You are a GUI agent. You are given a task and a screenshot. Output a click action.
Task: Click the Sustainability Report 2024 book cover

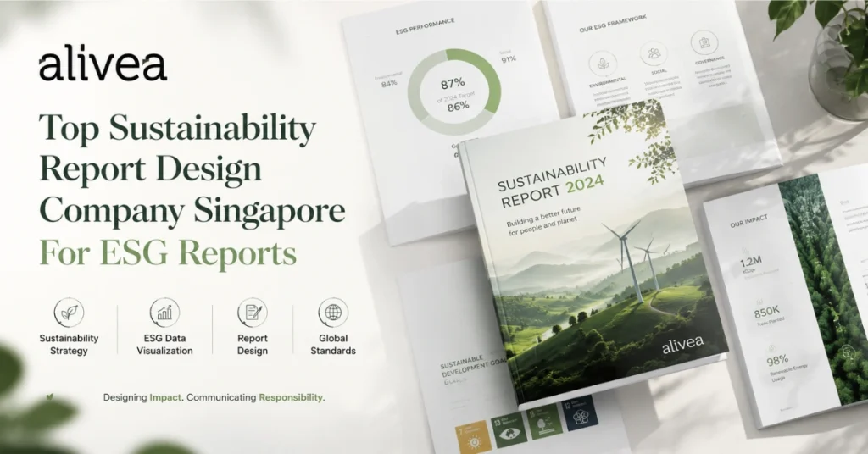click(593, 254)
